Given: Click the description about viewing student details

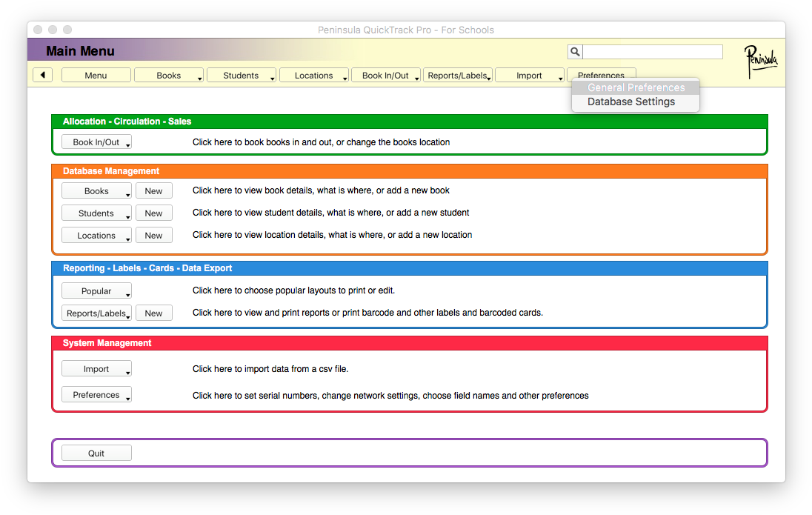Looking at the screenshot, I should tap(331, 213).
